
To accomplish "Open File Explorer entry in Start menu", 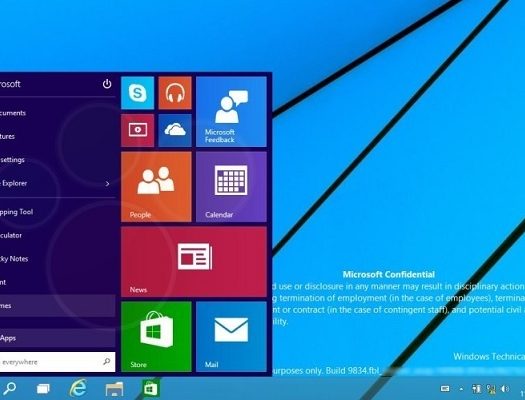I will pyautogui.click(x=58, y=183).
